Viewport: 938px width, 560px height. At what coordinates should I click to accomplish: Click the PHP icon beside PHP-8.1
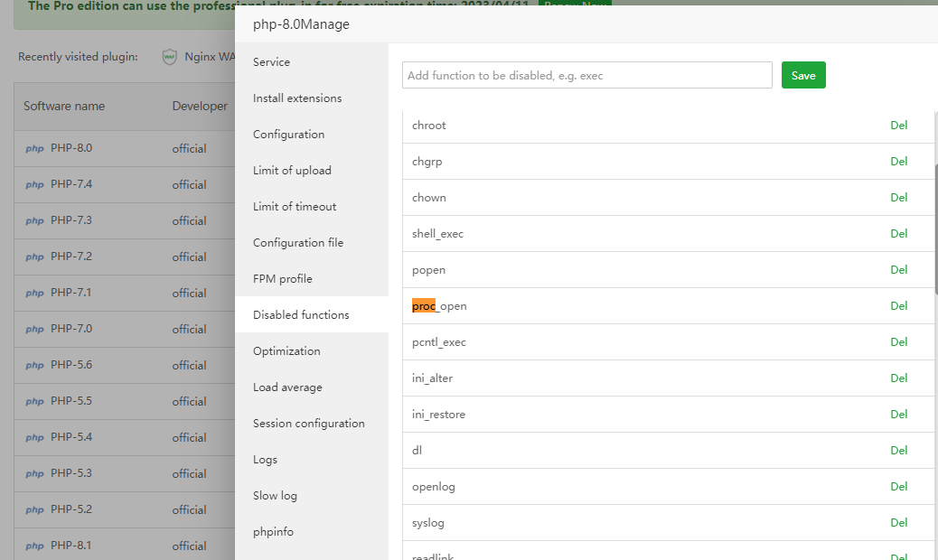click(34, 546)
